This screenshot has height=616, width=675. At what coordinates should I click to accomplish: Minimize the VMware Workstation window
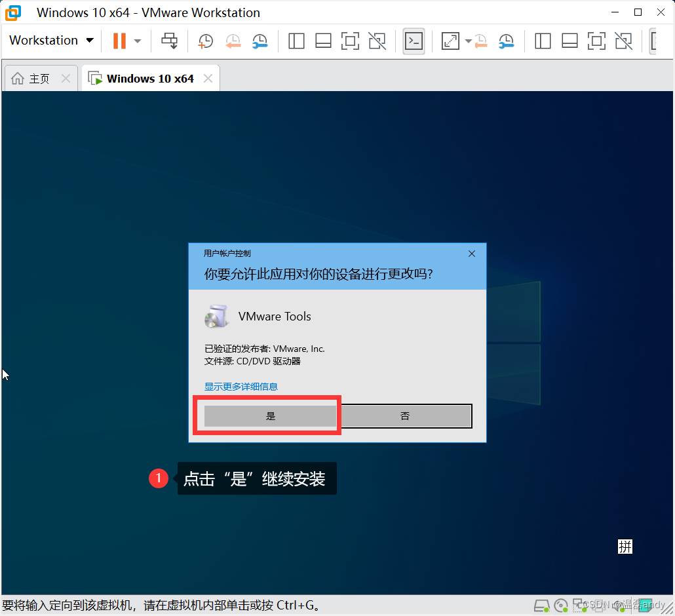tap(615, 12)
